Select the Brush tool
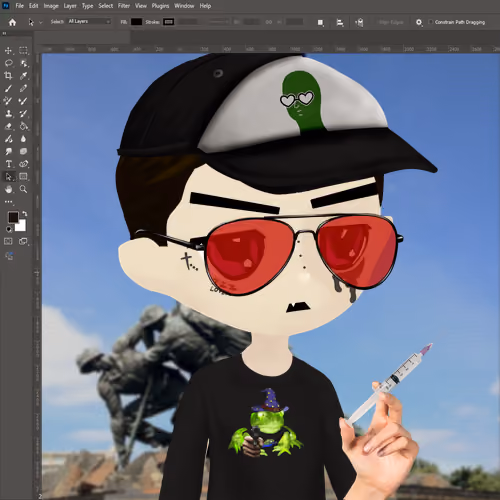 click(x=8, y=88)
